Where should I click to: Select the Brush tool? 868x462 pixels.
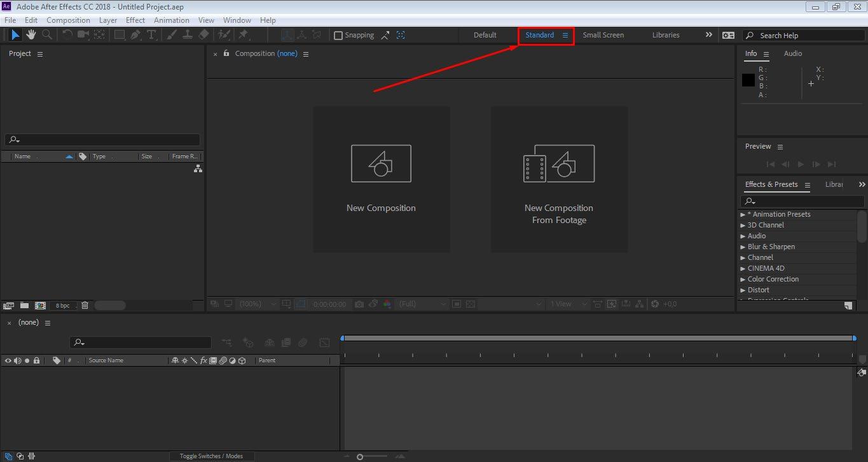pyautogui.click(x=172, y=35)
